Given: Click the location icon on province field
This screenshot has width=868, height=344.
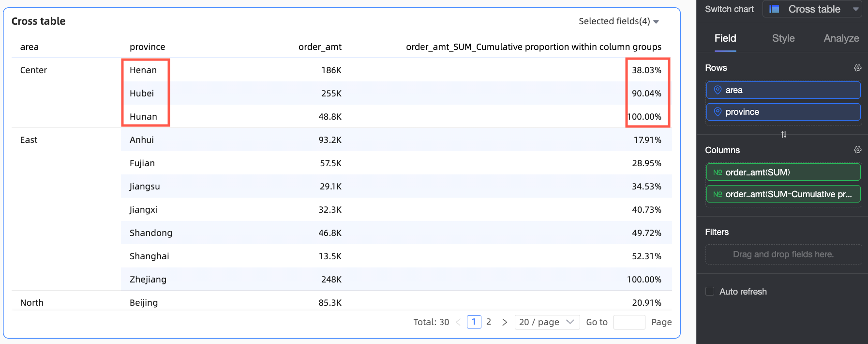Looking at the screenshot, I should click(x=718, y=112).
